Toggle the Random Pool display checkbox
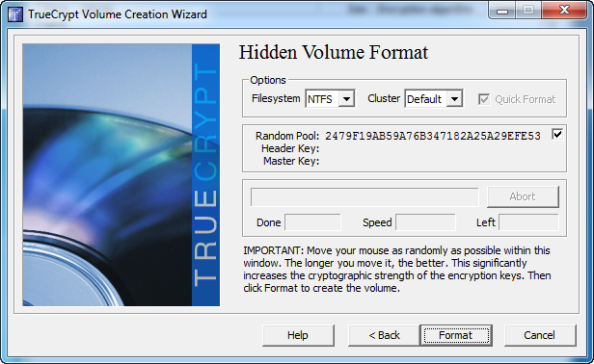 [557, 134]
